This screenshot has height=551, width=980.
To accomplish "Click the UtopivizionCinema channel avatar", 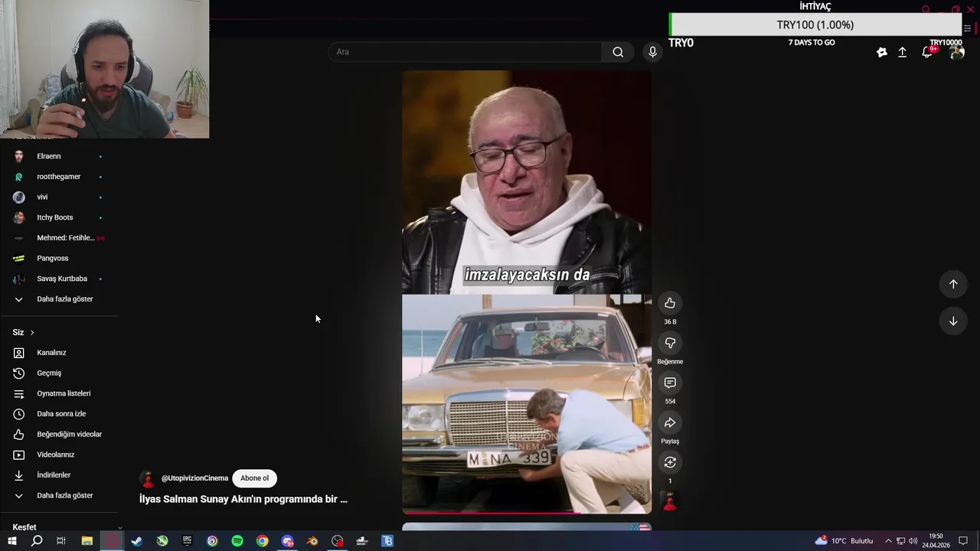I will pyautogui.click(x=147, y=478).
